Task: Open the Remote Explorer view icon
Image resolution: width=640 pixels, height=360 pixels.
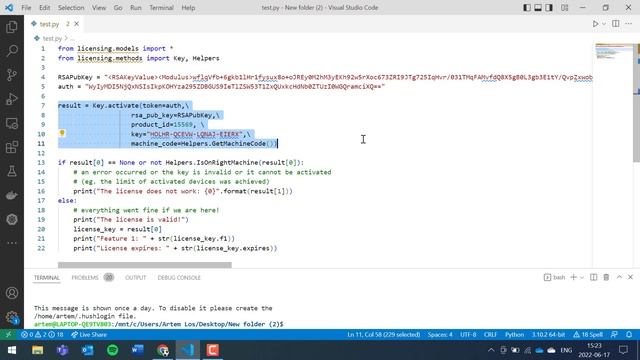Action: 12,123
